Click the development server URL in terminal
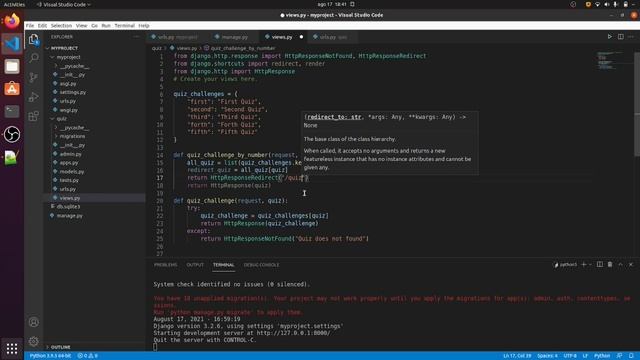The height and width of the screenshot is (360, 640). 293,333
